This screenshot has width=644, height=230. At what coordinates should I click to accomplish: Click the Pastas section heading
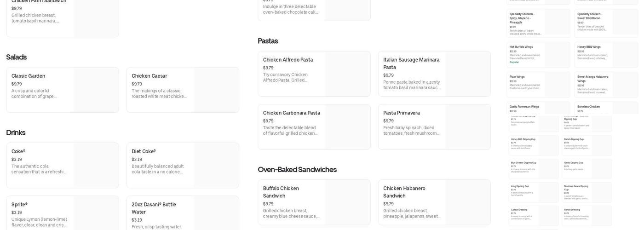click(268, 41)
